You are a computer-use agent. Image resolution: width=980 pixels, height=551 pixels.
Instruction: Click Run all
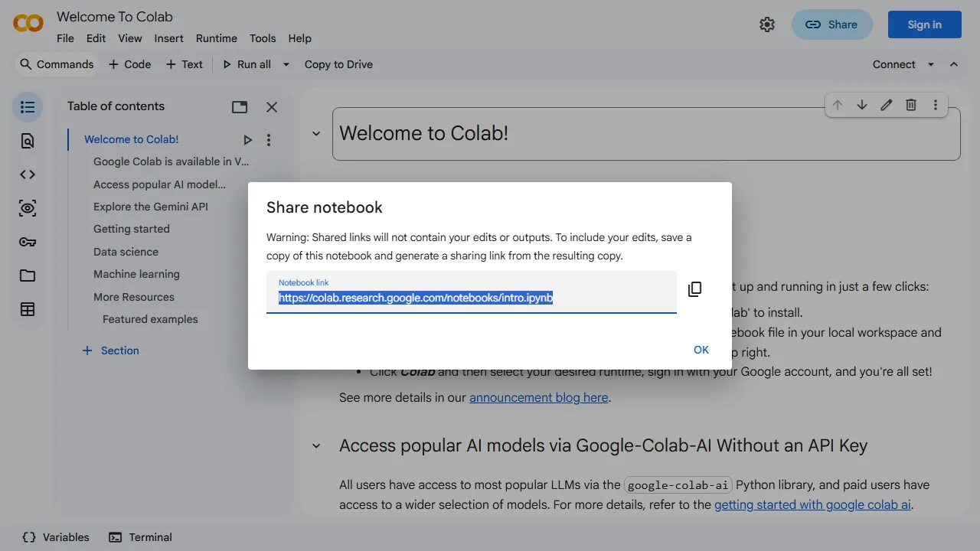pos(247,64)
